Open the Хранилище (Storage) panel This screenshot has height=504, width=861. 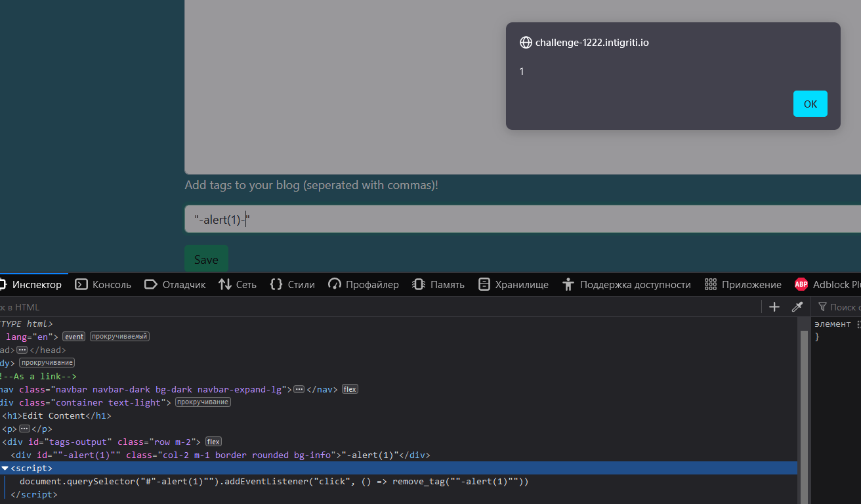point(513,284)
